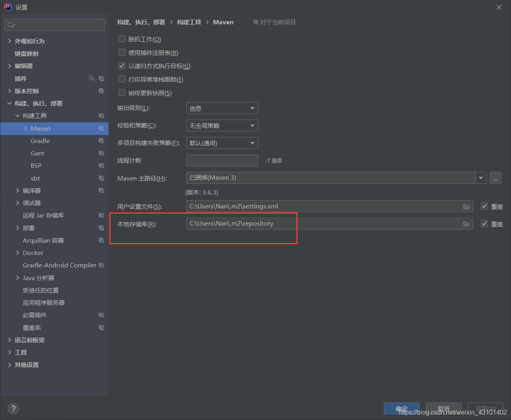Open Maven 主路径 dropdown arrow
Screen dimensions: 511x420
click(x=481, y=178)
